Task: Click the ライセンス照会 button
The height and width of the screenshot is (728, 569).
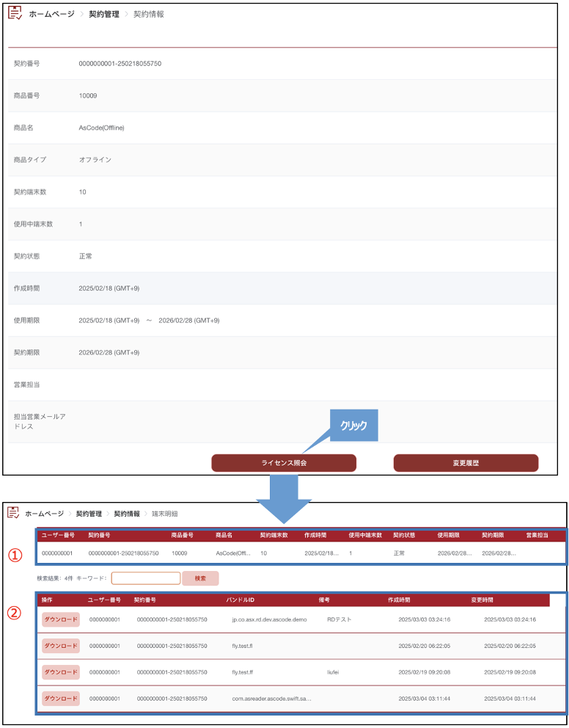Action: [x=284, y=463]
